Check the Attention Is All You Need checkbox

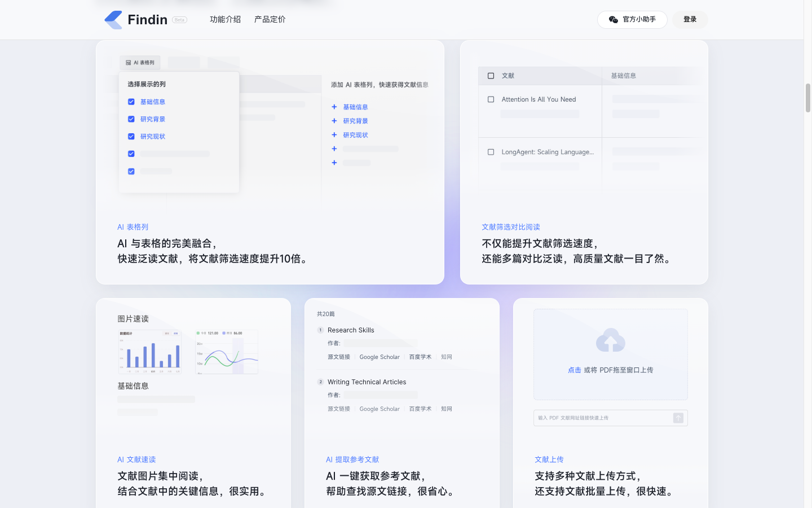tap(491, 99)
